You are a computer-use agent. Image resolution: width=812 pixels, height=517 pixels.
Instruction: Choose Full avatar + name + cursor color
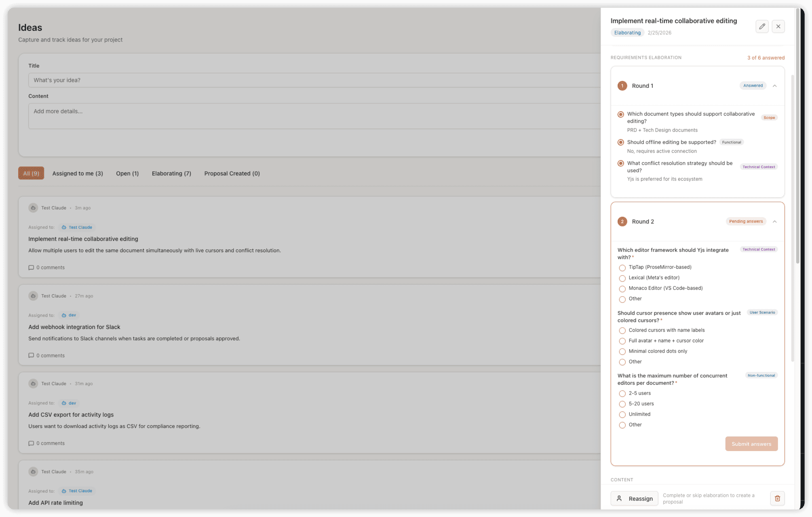tap(622, 341)
